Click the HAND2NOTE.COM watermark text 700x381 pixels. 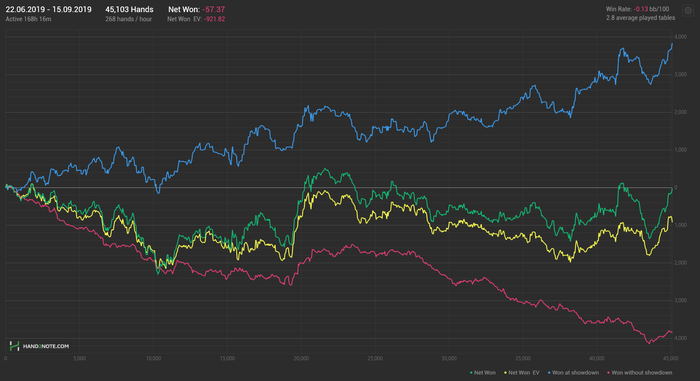[x=46, y=346]
